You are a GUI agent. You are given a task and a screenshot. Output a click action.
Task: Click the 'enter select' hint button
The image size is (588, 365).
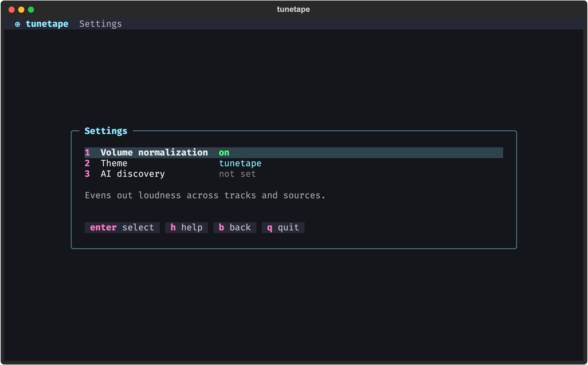pos(122,227)
